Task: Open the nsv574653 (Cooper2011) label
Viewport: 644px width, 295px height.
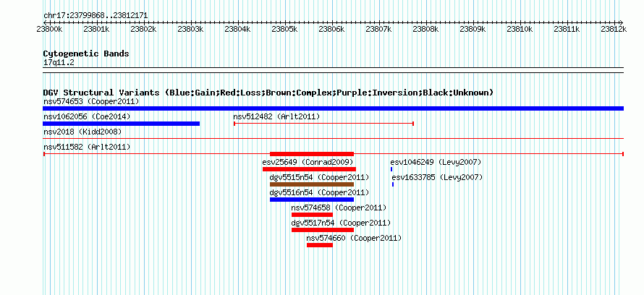Action: point(91,101)
